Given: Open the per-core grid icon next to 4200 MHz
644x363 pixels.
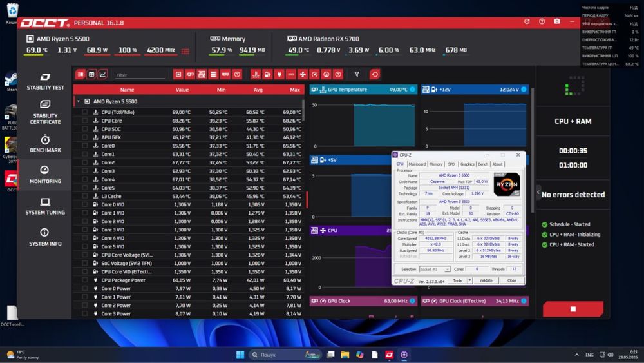Looking at the screenshot, I should click(x=185, y=52).
